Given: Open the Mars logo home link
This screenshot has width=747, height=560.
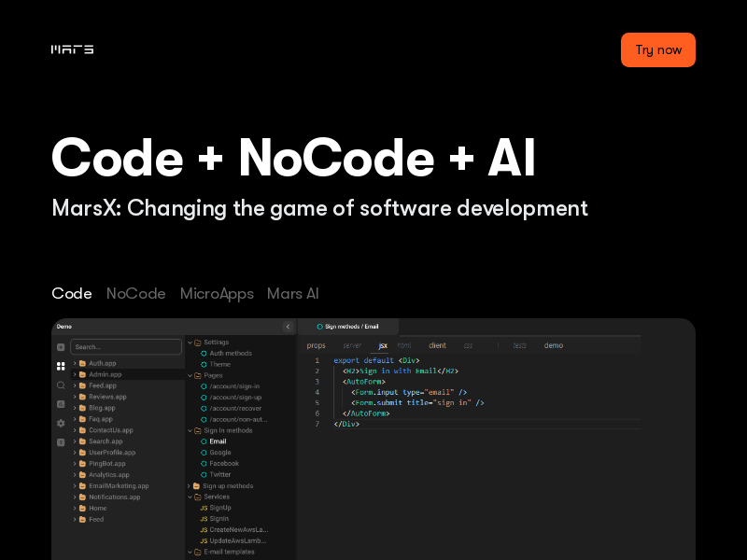Looking at the screenshot, I should tap(73, 49).
